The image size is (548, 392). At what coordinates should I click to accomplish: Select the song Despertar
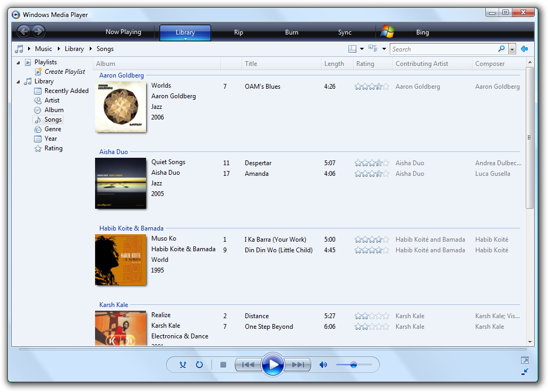pos(258,163)
